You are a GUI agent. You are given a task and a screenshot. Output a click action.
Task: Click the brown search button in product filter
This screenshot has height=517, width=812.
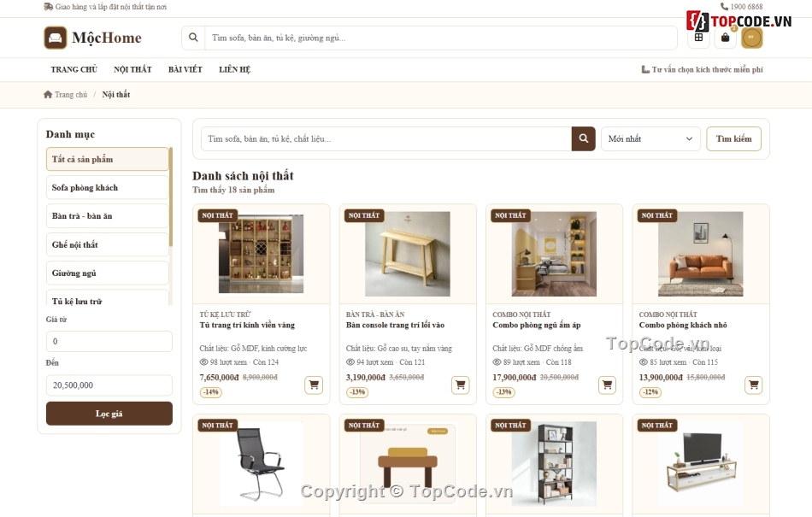[584, 138]
